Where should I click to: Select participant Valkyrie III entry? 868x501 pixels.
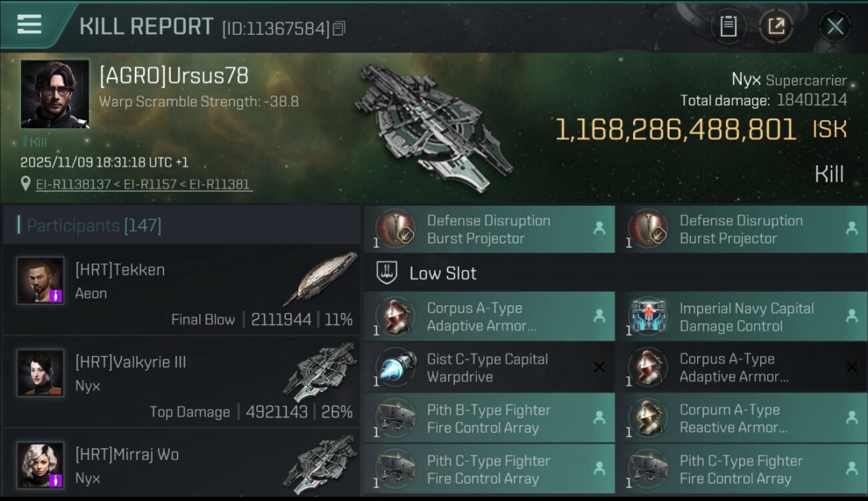coord(181,381)
